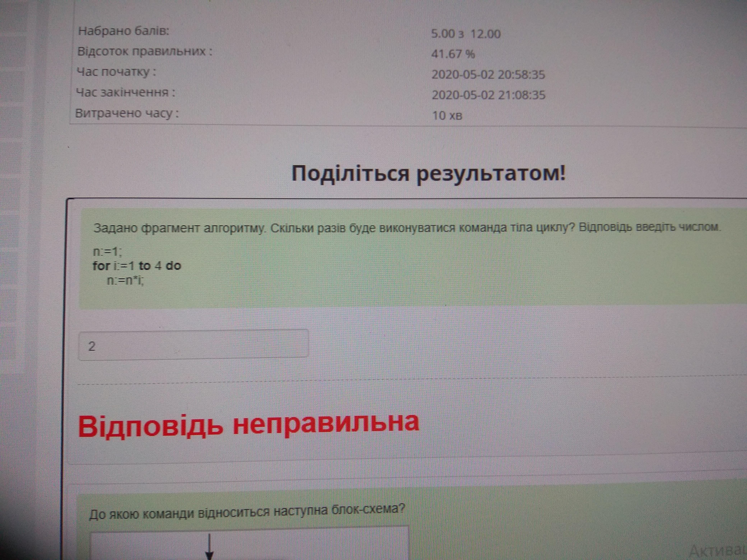This screenshot has height=560, width=747.
Task: Click the red 'Відповідь неправильна' message
Action: tap(249, 424)
